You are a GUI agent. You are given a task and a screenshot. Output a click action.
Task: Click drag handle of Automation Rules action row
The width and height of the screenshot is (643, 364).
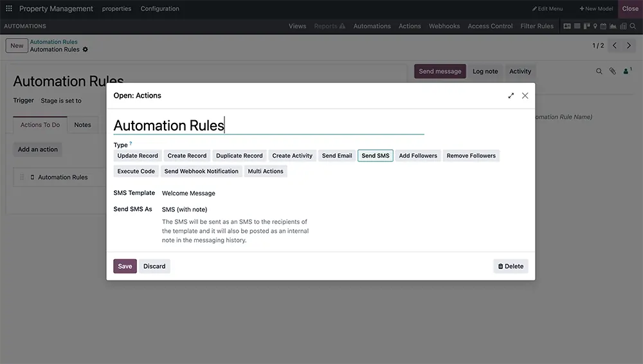click(x=22, y=177)
